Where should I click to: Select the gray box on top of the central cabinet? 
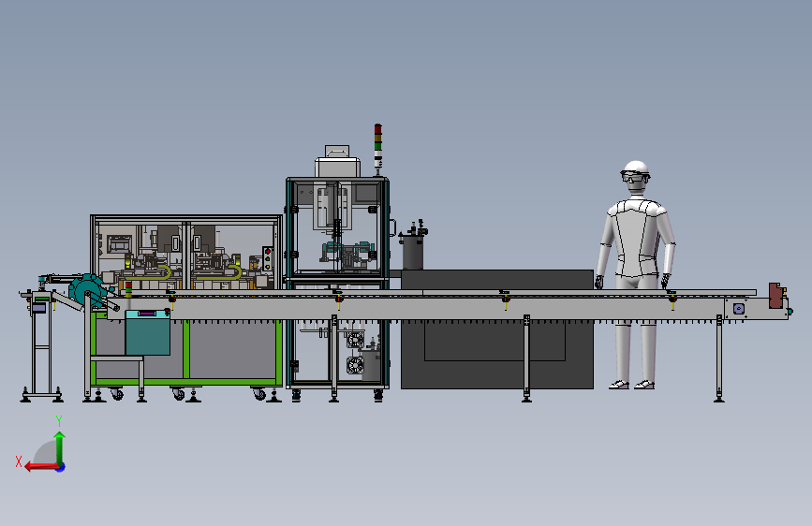[x=338, y=168]
